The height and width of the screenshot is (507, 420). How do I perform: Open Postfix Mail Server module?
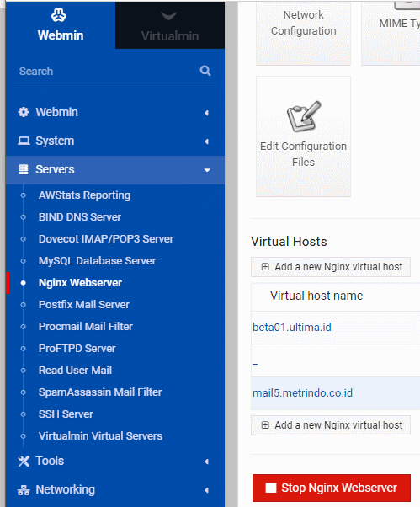[x=83, y=305]
